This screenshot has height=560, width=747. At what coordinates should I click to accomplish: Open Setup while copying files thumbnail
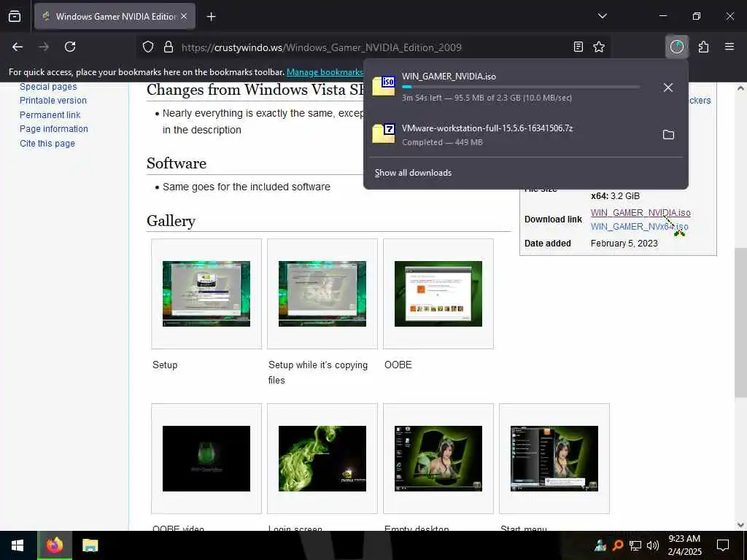click(322, 294)
